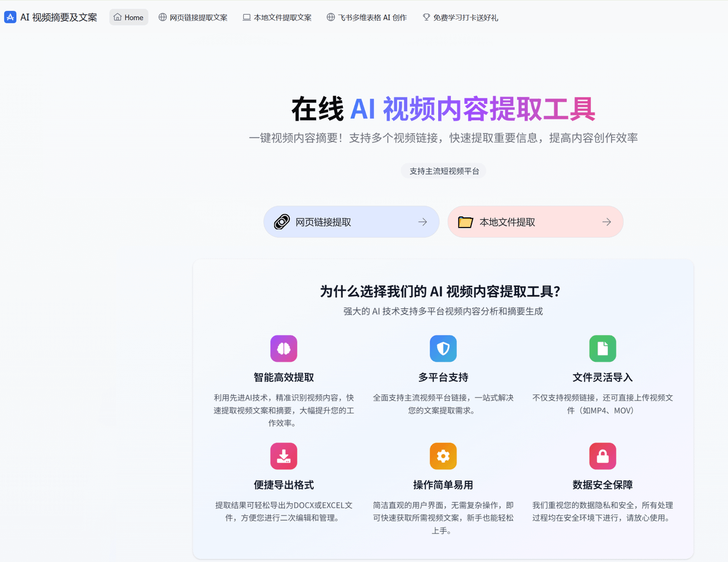Switch to the Home tab
728x562 pixels.
click(x=129, y=17)
